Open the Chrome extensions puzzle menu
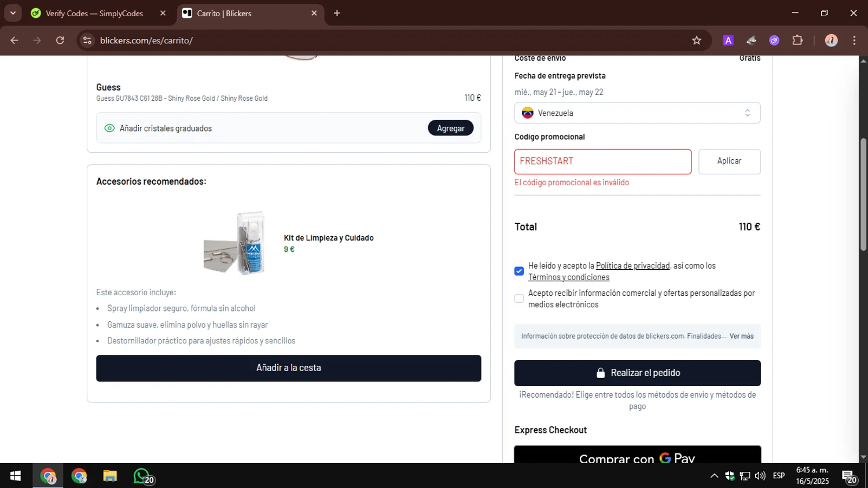Viewport: 868px width, 488px height. coord(797,41)
